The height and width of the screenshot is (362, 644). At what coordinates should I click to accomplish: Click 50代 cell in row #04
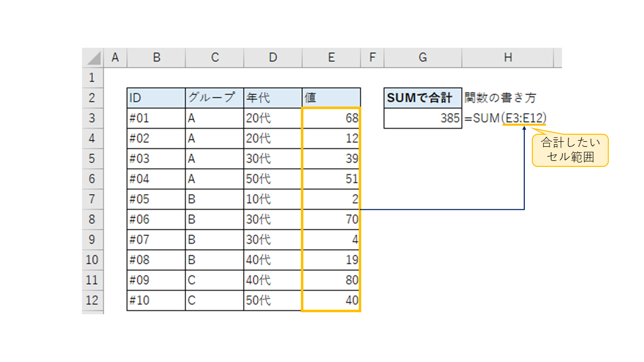(x=273, y=179)
